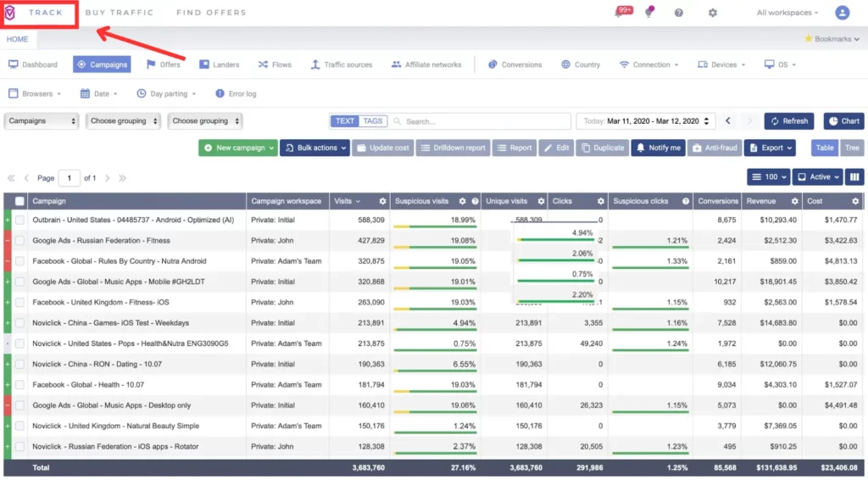Viewport: 868px width, 480px height.
Task: Go to last page double-arrow
Action: pos(122,178)
